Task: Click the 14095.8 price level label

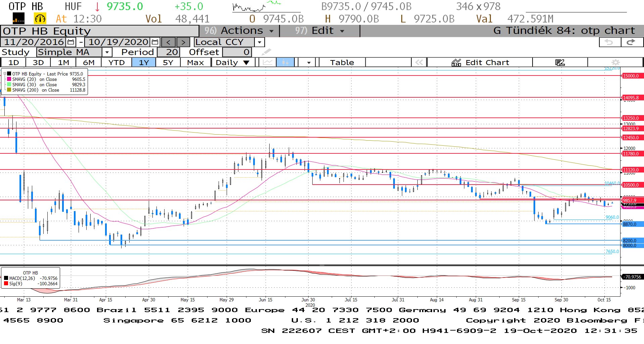Action: point(633,98)
